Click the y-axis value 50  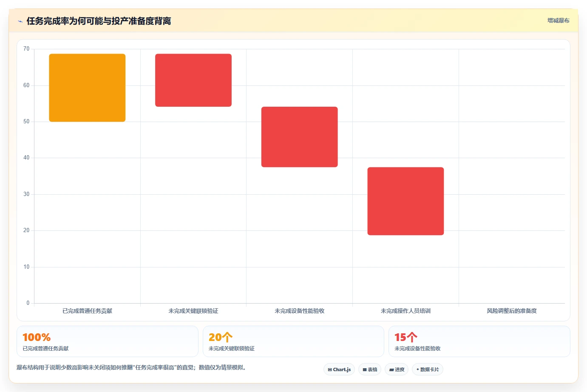click(26, 122)
